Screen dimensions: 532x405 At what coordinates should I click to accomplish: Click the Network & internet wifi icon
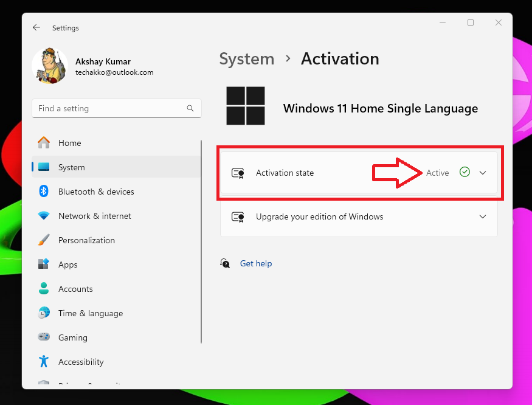tap(44, 216)
